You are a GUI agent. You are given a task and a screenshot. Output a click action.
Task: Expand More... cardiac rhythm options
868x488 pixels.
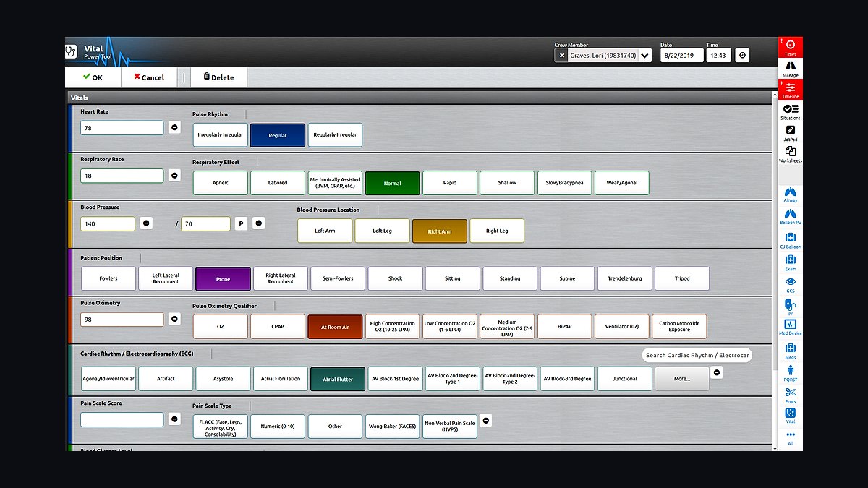click(681, 379)
